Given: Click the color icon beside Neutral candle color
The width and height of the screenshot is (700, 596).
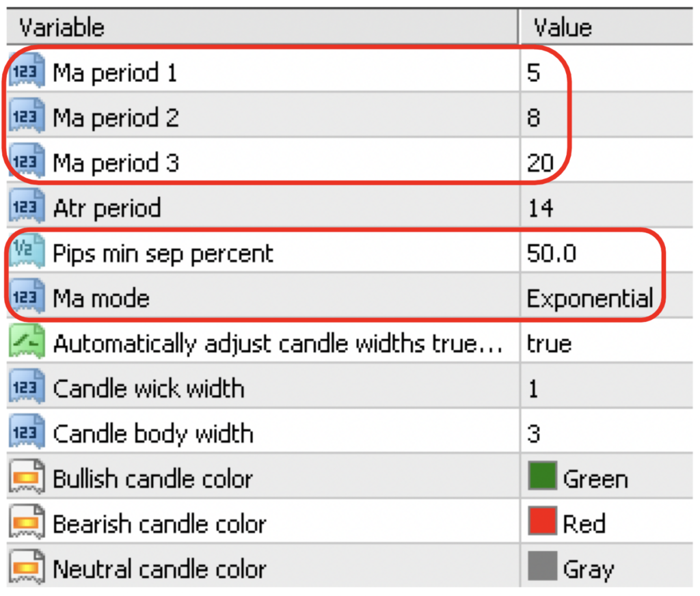Looking at the screenshot, I should 27,569.
